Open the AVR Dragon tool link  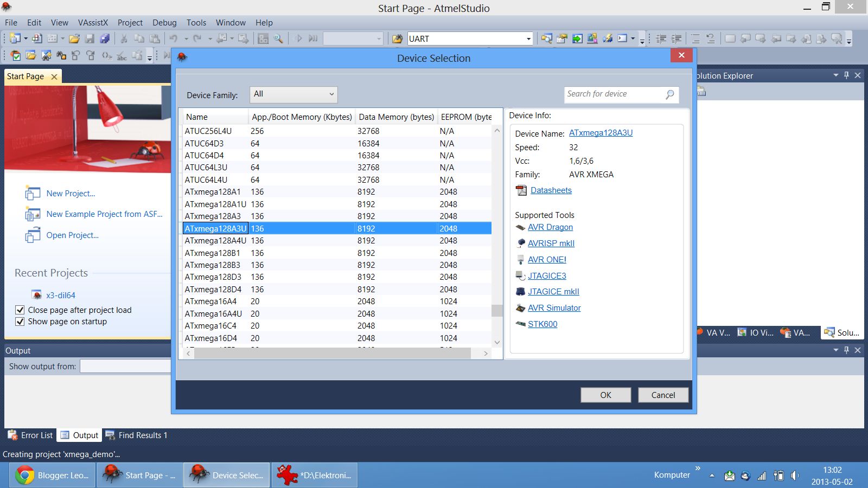pyautogui.click(x=550, y=227)
